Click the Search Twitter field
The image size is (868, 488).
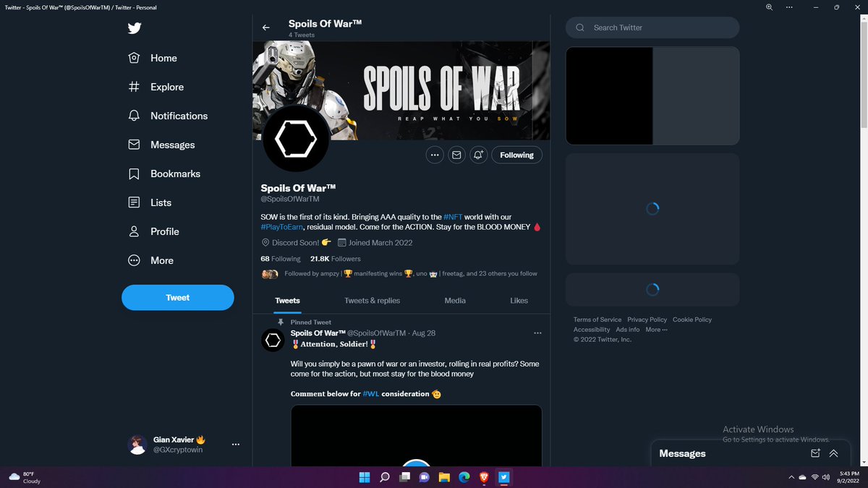(652, 27)
